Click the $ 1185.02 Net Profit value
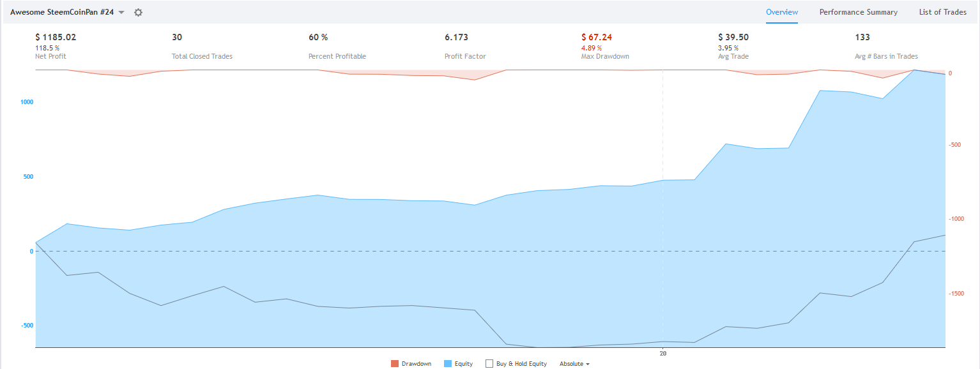This screenshot has height=369, width=980. (56, 37)
